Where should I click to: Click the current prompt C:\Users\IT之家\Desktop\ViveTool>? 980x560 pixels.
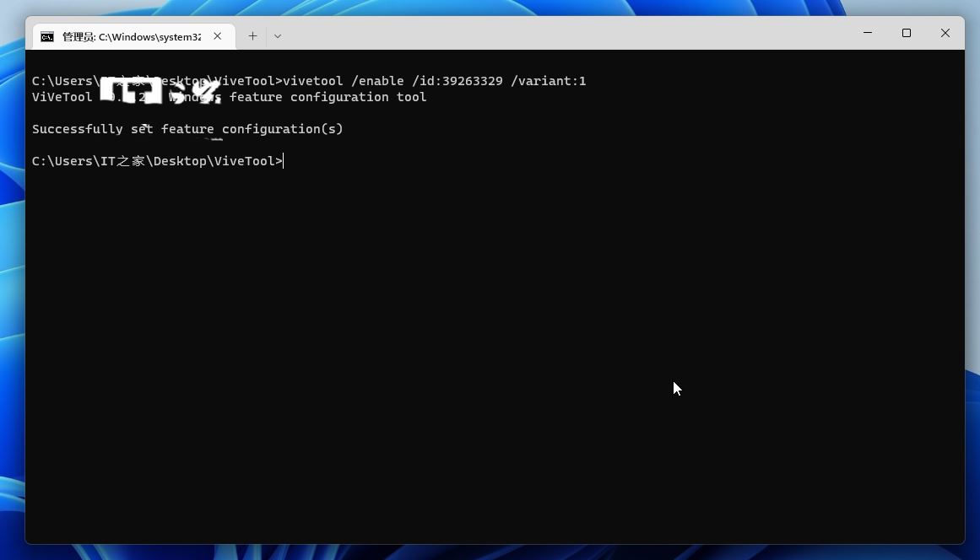click(158, 161)
